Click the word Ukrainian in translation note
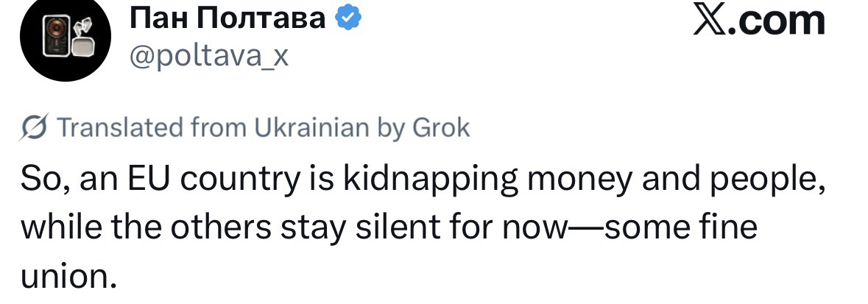 tap(311, 128)
